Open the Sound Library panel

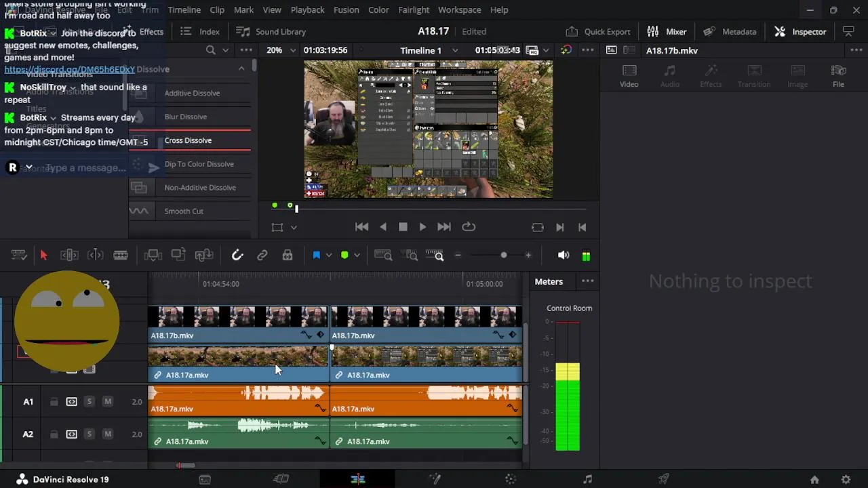pyautogui.click(x=271, y=31)
